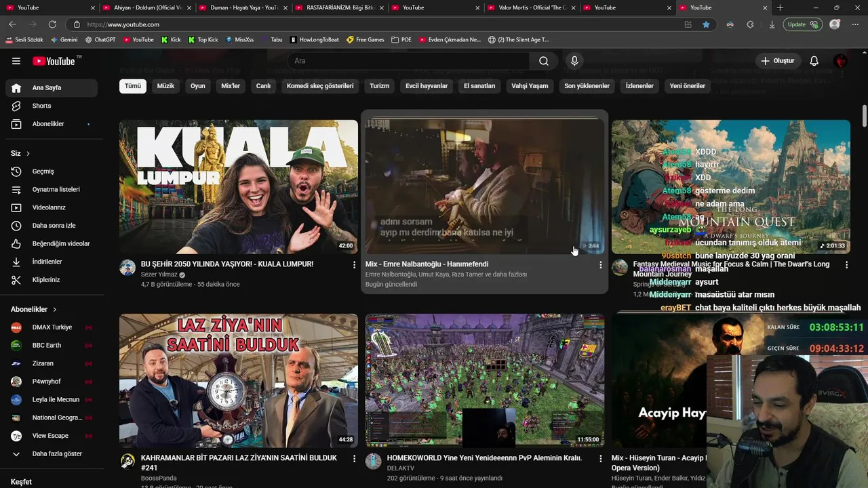Screen dimensions: 868x488
Task: Open a new browser tab
Action: click(780, 7)
